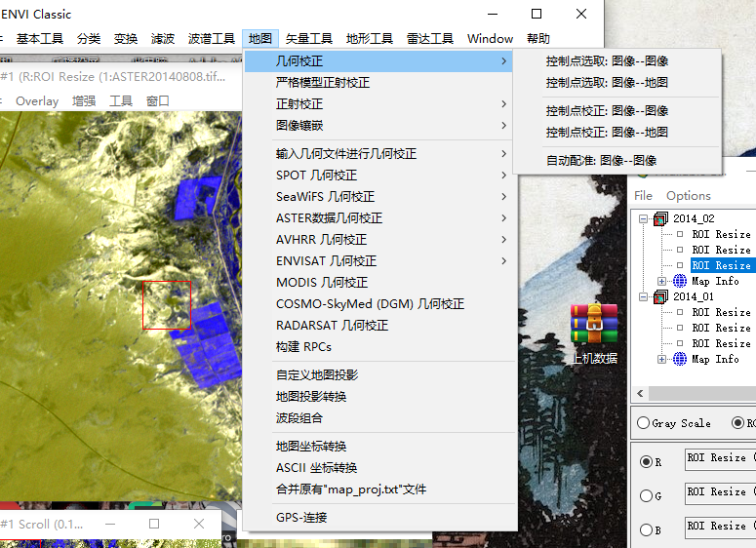Select highlighted ROI Resize under 2014_02
This screenshot has height=548, width=756.
click(x=721, y=265)
